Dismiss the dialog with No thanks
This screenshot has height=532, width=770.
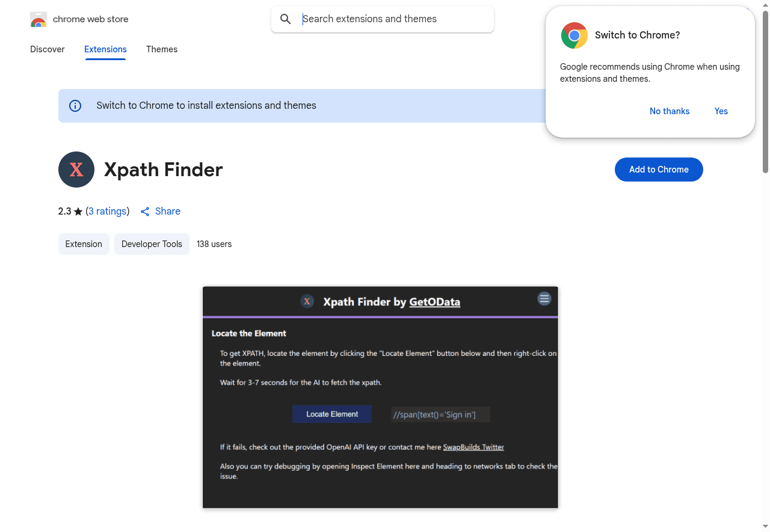(669, 111)
